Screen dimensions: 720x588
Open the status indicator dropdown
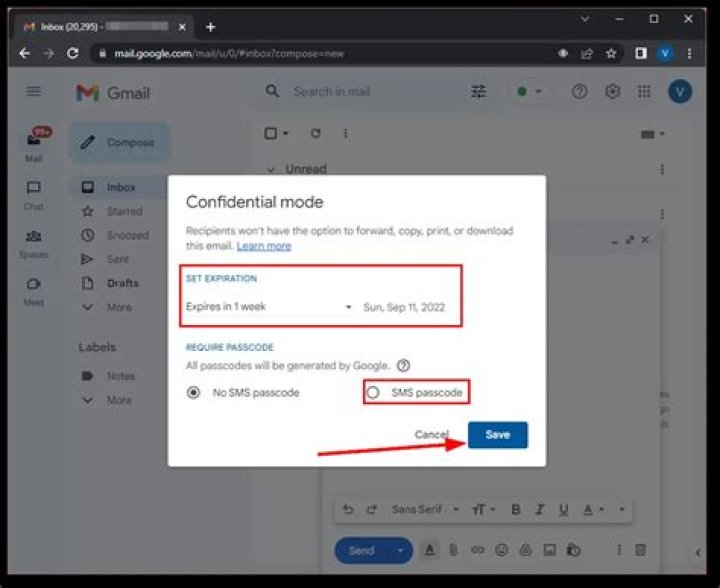529,91
